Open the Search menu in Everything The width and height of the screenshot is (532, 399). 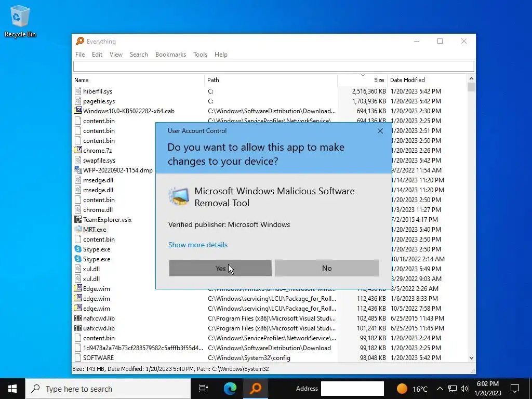tap(139, 54)
